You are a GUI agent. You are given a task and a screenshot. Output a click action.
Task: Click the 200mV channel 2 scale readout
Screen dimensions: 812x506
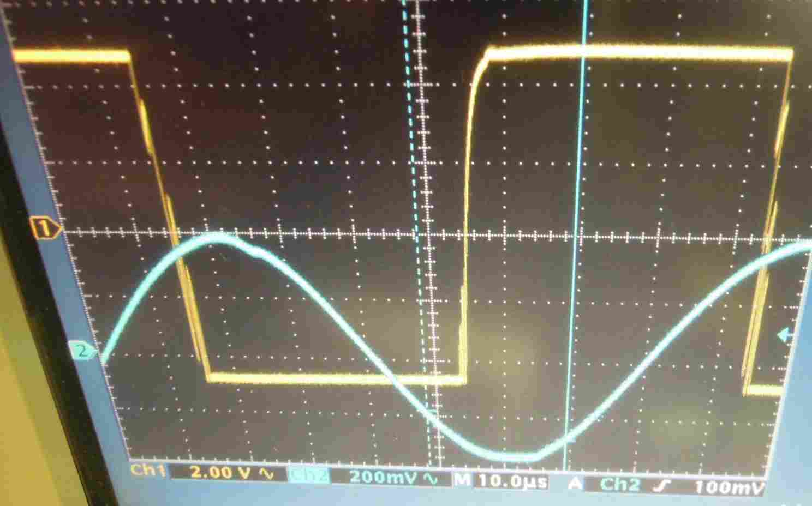tap(383, 477)
